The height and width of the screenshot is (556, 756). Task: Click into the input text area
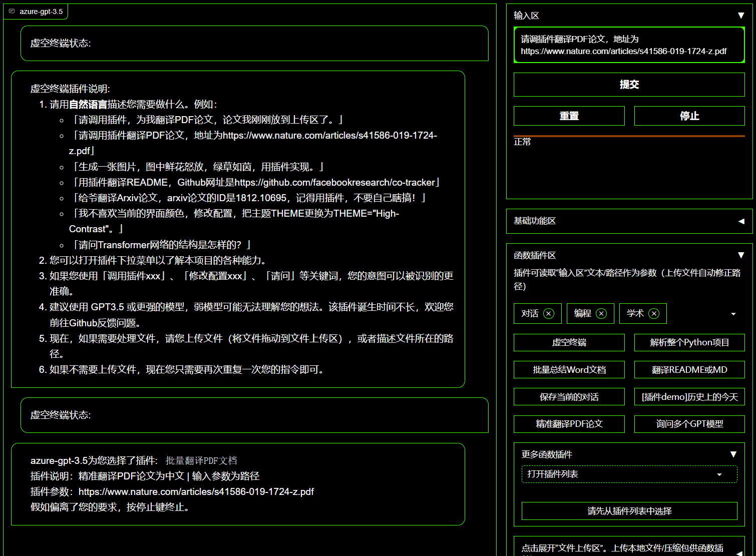(x=629, y=45)
